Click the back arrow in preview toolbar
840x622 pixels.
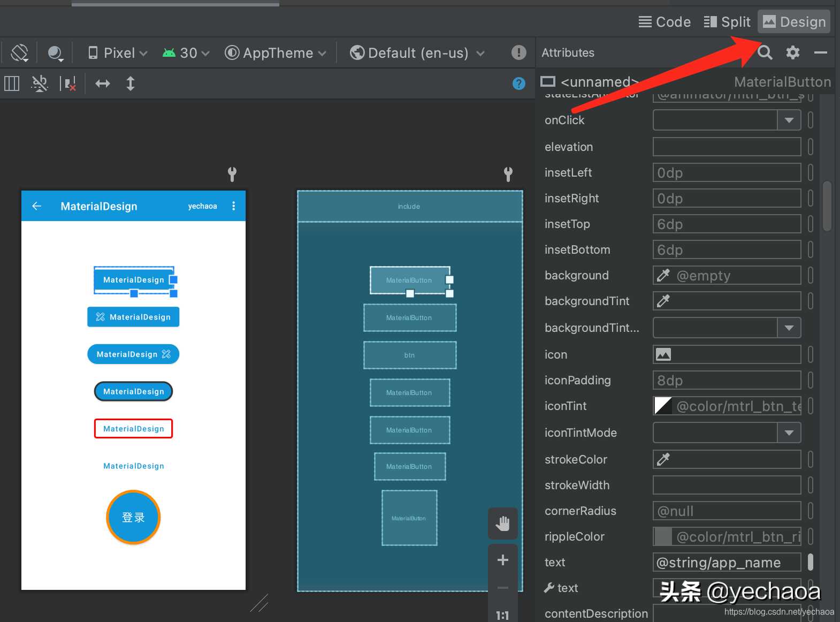point(36,206)
